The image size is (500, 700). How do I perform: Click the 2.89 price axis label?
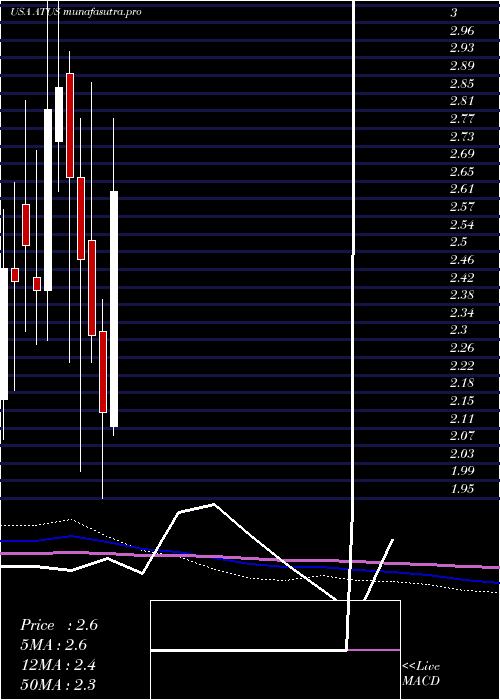pos(462,66)
